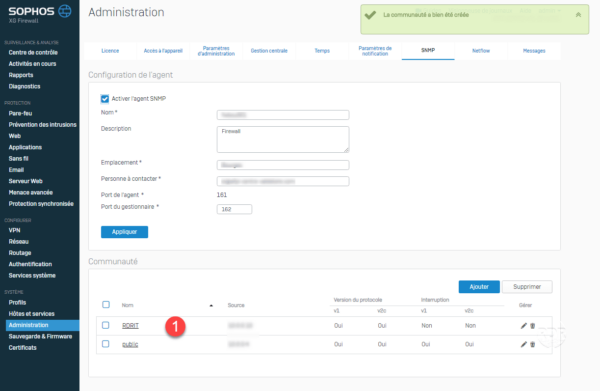Click the Appliquer button
The height and width of the screenshot is (391, 600).
pos(124,232)
